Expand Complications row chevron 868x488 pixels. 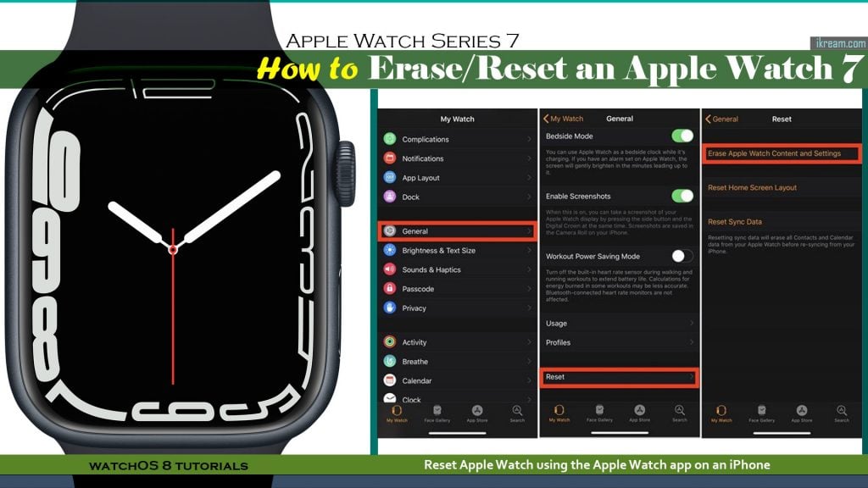click(x=529, y=139)
